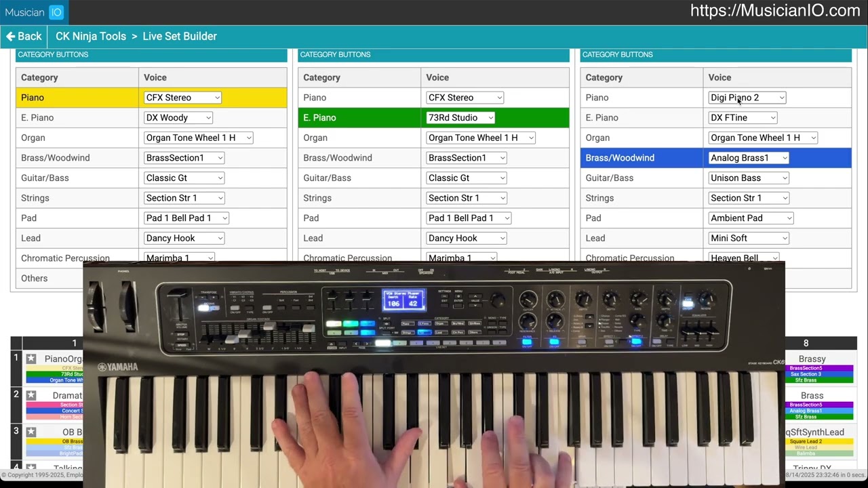Screen dimensions: 868x488
Task: Open the 73Rd Studio voice dropdown
Action: (460, 118)
